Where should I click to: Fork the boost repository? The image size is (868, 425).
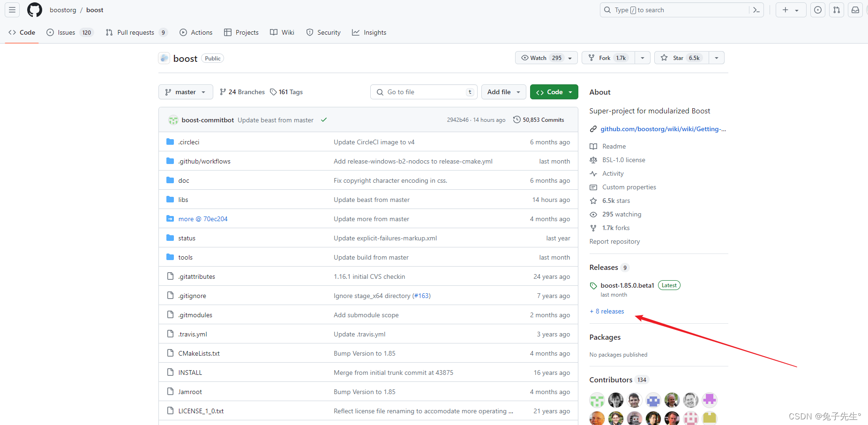click(x=608, y=58)
